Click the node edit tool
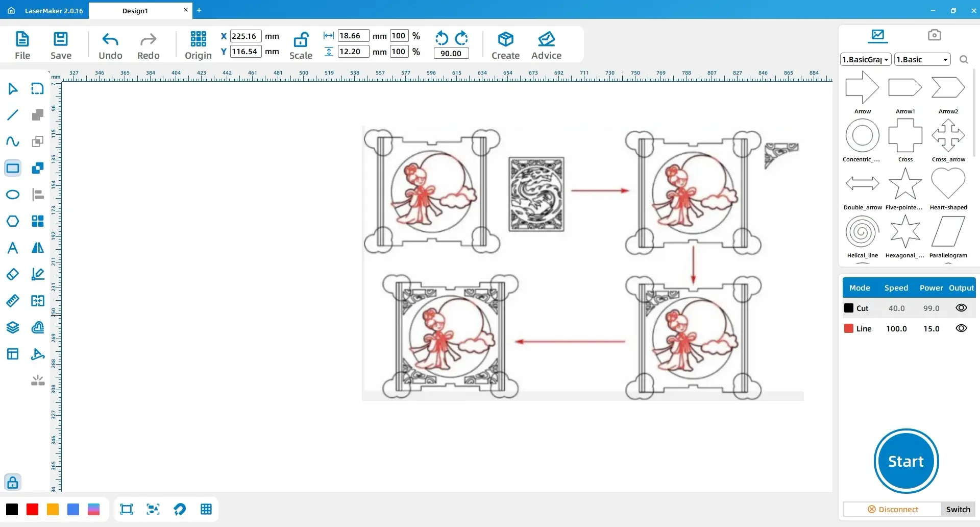 (x=38, y=89)
